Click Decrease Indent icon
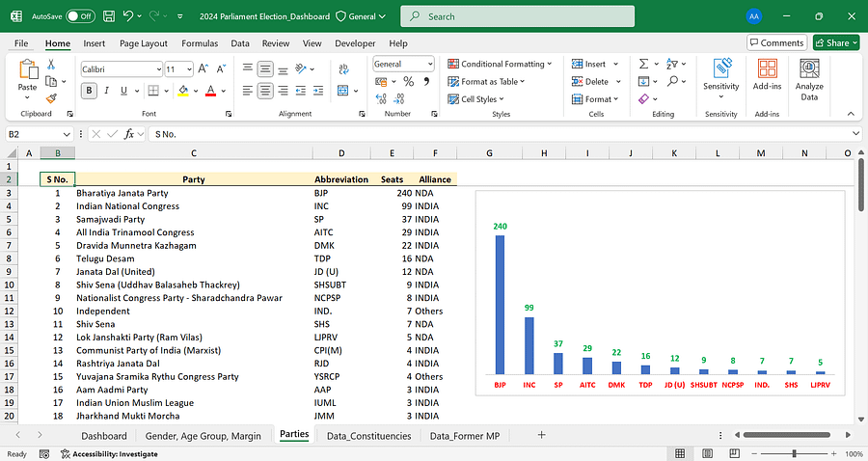This screenshot has height=461, width=868. pos(301,91)
